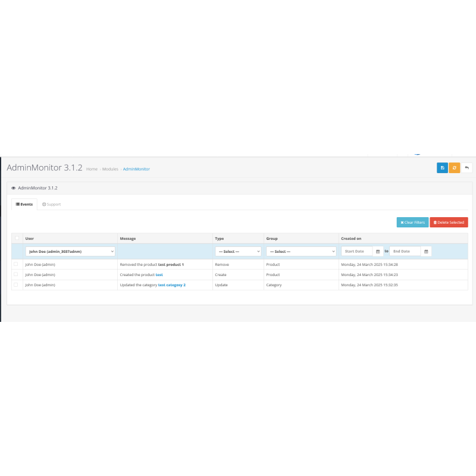Select the checkbox for the Created product row
The height and width of the screenshot is (476, 476).
[x=16, y=274]
